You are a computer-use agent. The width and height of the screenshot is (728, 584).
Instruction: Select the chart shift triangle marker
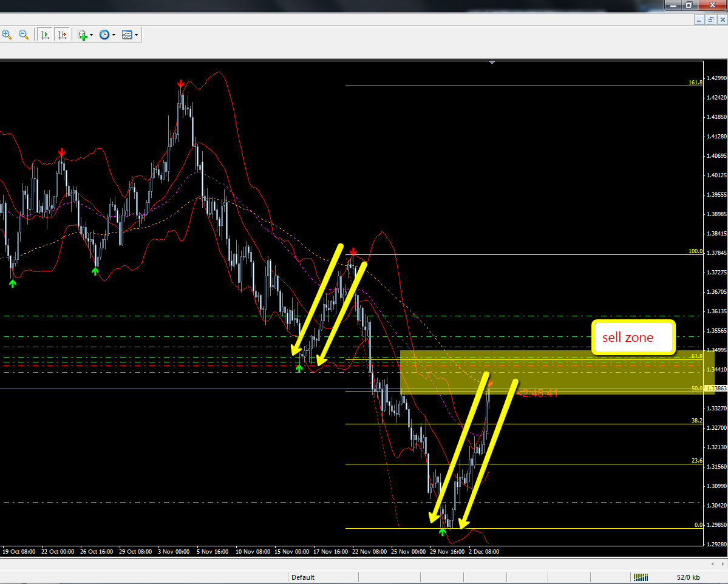click(492, 62)
